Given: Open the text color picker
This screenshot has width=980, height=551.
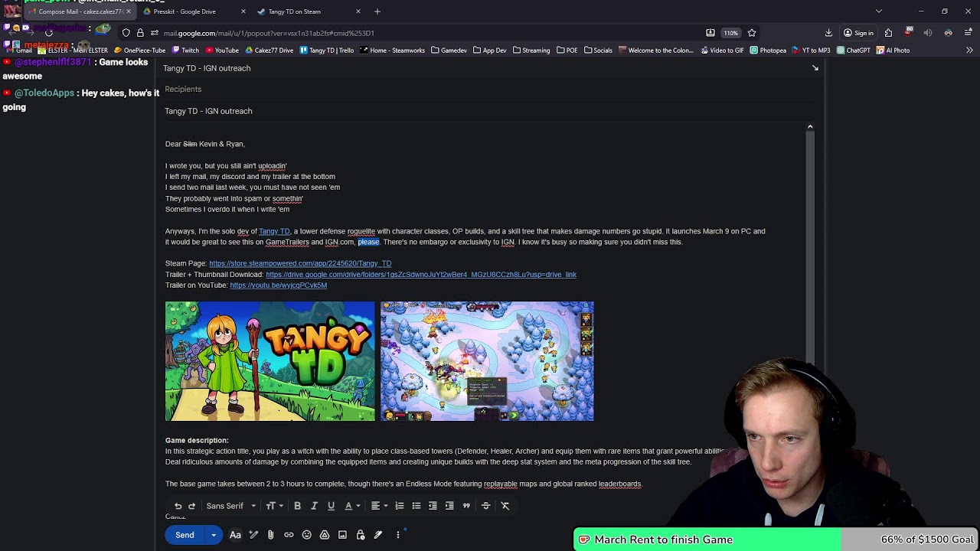Looking at the screenshot, I should pyautogui.click(x=351, y=506).
